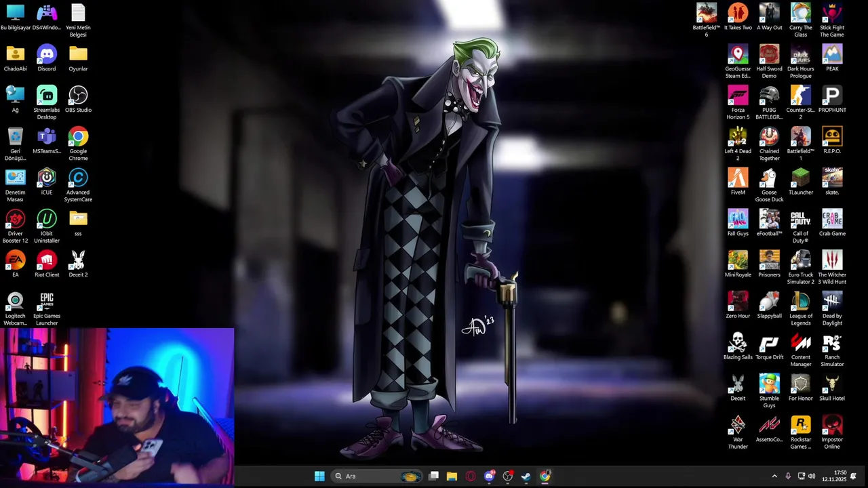The height and width of the screenshot is (488, 868).
Task: Select the Call of Duty icon
Action: 801,218
